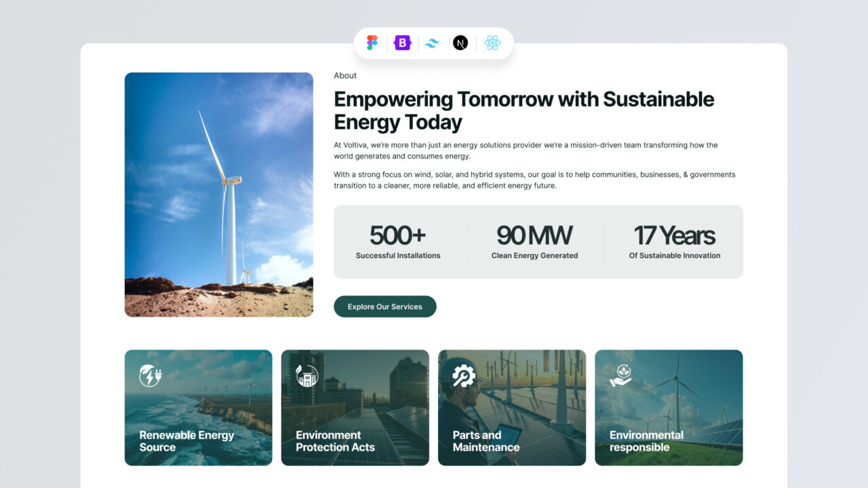Click the About section label
This screenshot has width=868, height=488.
pyautogui.click(x=345, y=76)
